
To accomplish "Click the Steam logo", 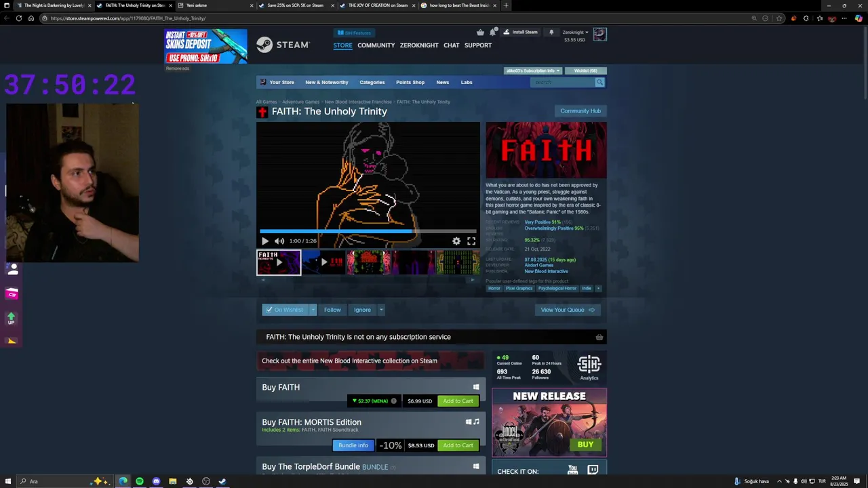I will 283,45.
